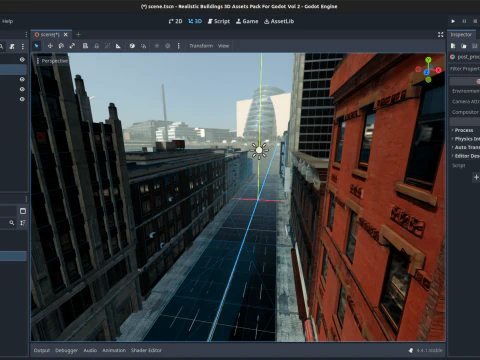Open the Audio bottom panel
Viewport: 480px width, 360px height.
pyautogui.click(x=90, y=350)
